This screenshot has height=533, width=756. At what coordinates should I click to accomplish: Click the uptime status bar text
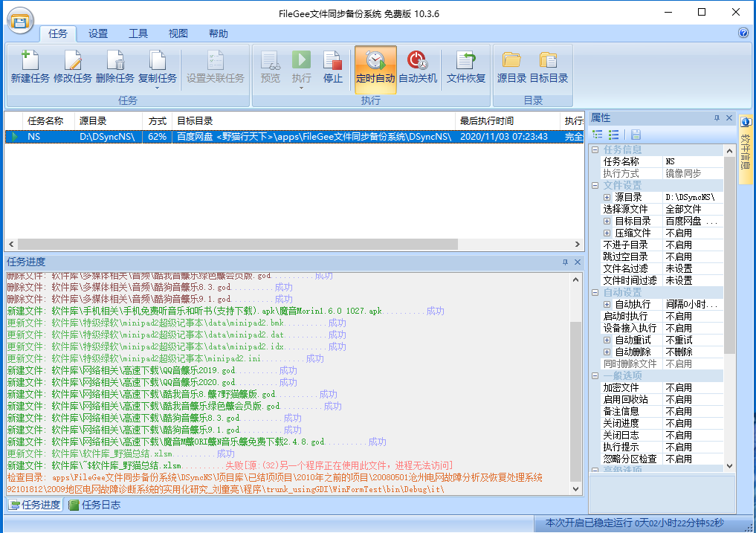[635, 523]
